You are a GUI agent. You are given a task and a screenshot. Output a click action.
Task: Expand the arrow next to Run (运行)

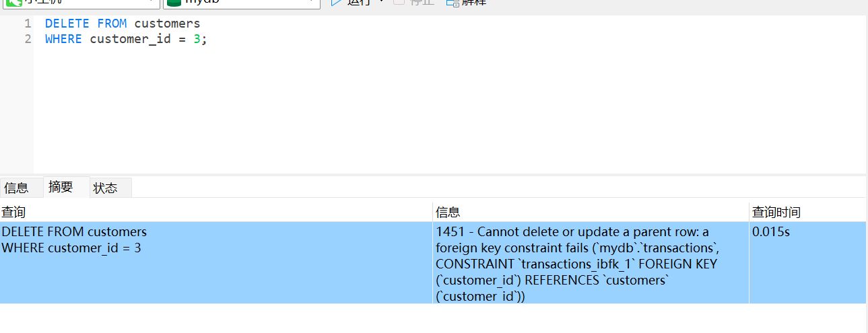point(382,2)
